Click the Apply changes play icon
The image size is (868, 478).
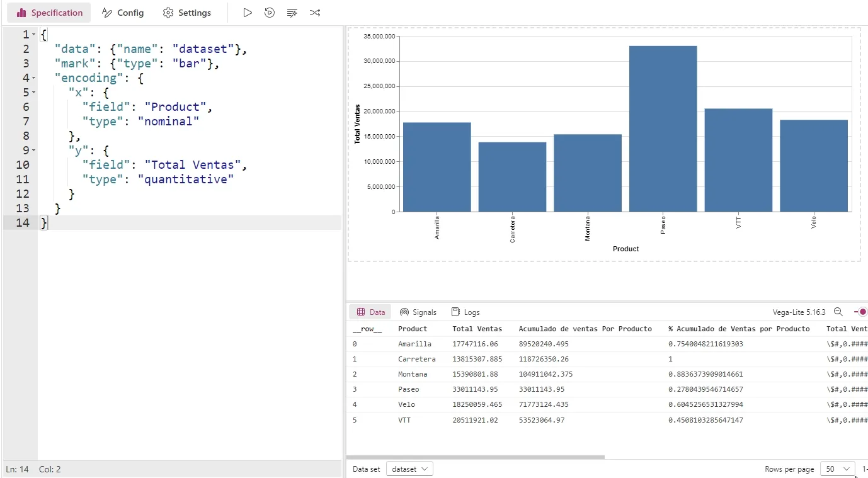(x=248, y=13)
